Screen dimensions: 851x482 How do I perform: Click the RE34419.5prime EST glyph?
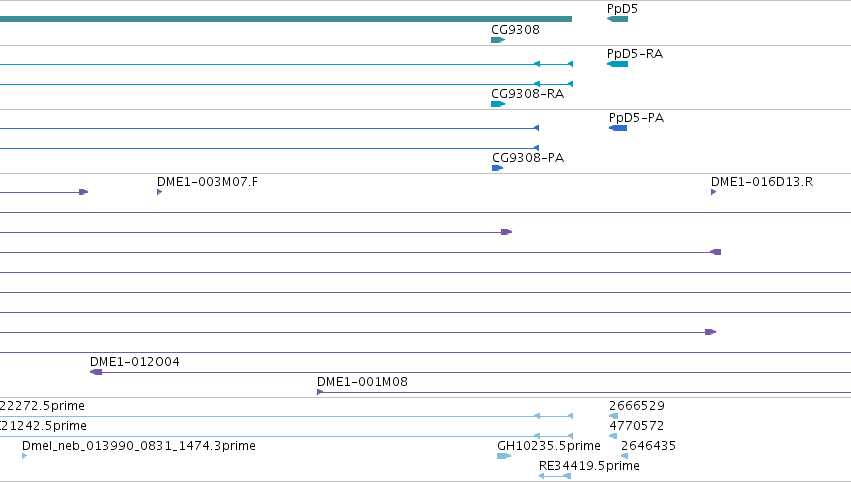555,476
